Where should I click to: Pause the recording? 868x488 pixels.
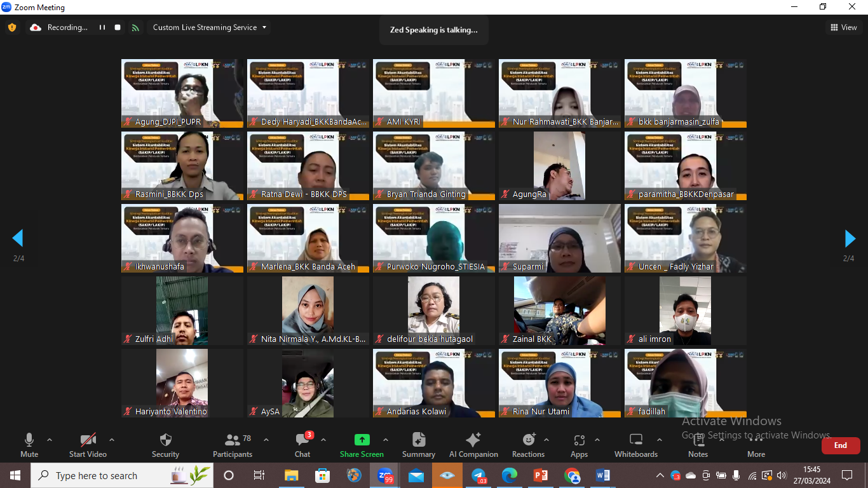[x=102, y=27]
